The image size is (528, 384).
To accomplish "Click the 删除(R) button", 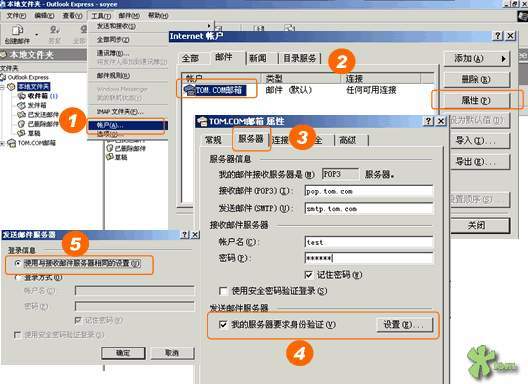I will tap(477, 79).
